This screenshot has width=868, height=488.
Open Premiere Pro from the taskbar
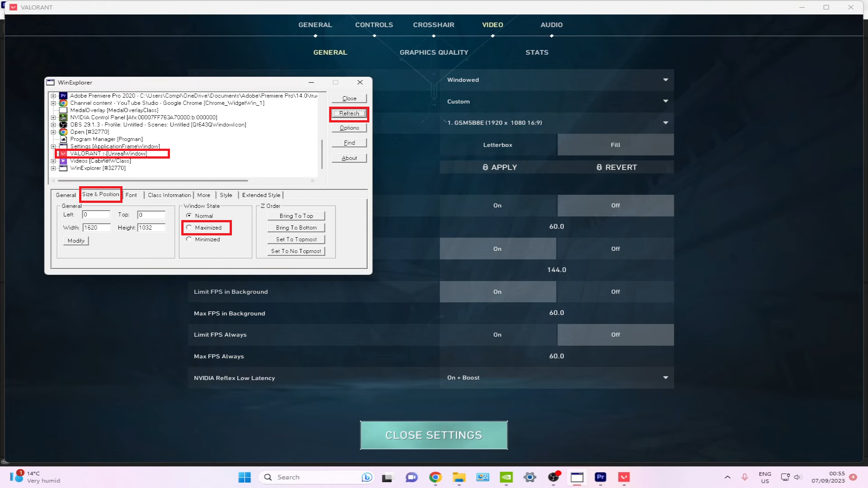click(x=600, y=477)
